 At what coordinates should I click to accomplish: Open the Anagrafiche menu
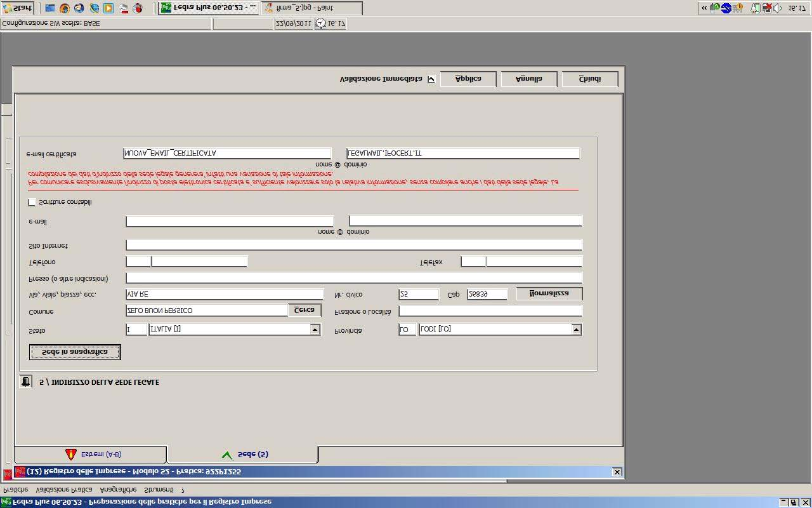(119, 490)
